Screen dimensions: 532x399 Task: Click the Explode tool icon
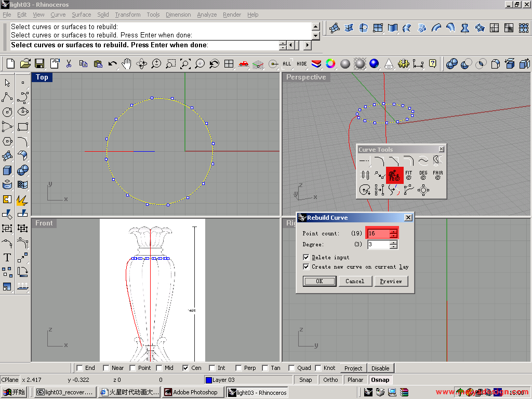pos(22,199)
